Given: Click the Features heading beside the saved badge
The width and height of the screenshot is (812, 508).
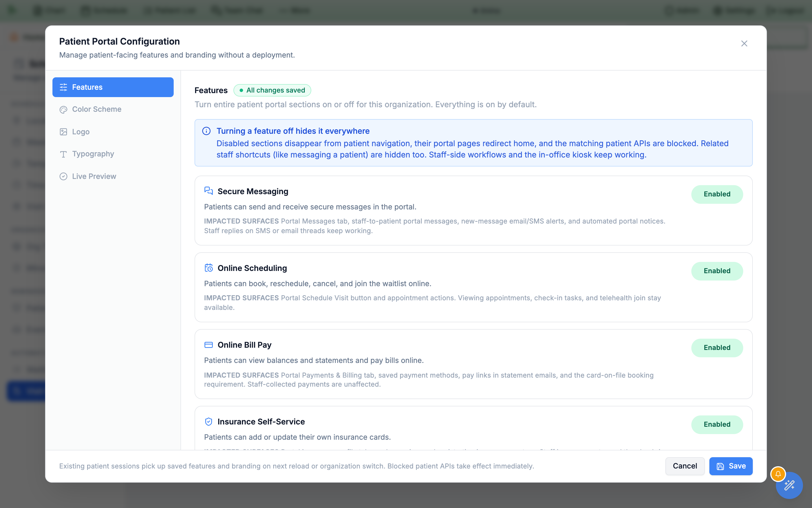Looking at the screenshot, I should [211, 90].
